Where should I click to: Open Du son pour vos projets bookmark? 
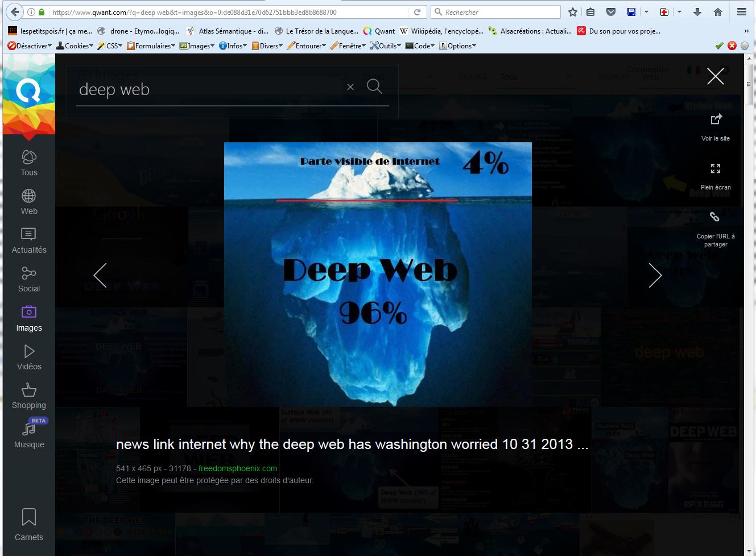(619, 31)
